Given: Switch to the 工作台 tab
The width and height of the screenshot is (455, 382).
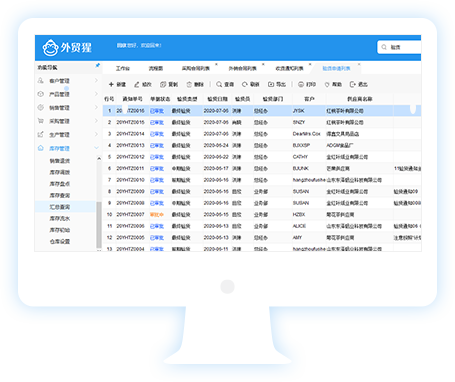Looking at the screenshot, I should [123, 68].
